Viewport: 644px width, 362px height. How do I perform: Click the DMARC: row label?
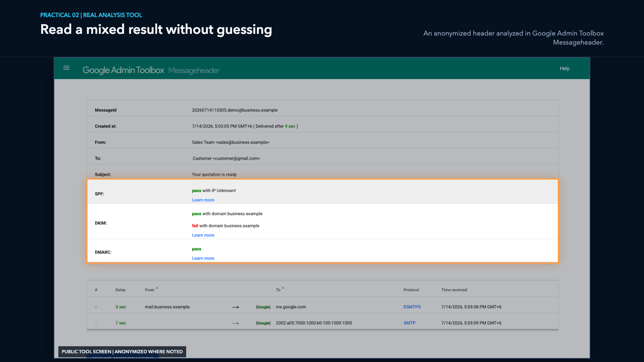click(x=103, y=252)
